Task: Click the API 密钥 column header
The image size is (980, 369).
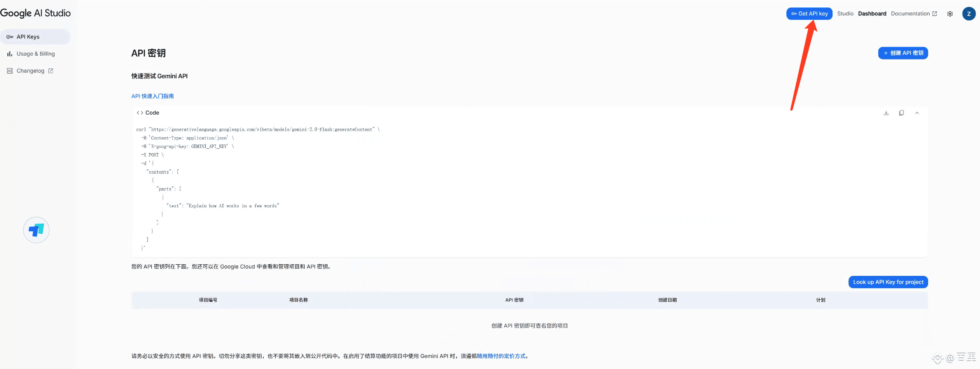Action: (x=514, y=300)
